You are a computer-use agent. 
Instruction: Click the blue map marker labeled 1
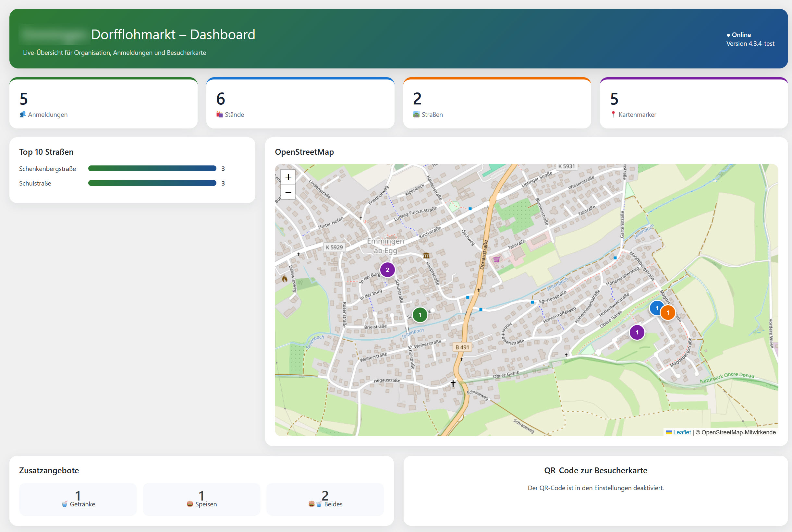(657, 308)
